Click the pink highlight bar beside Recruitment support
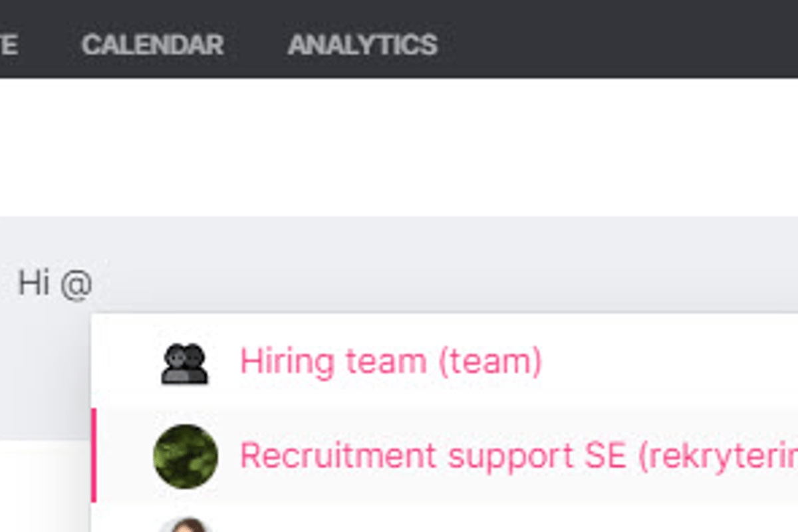The height and width of the screenshot is (532, 798). pyautogui.click(x=94, y=456)
